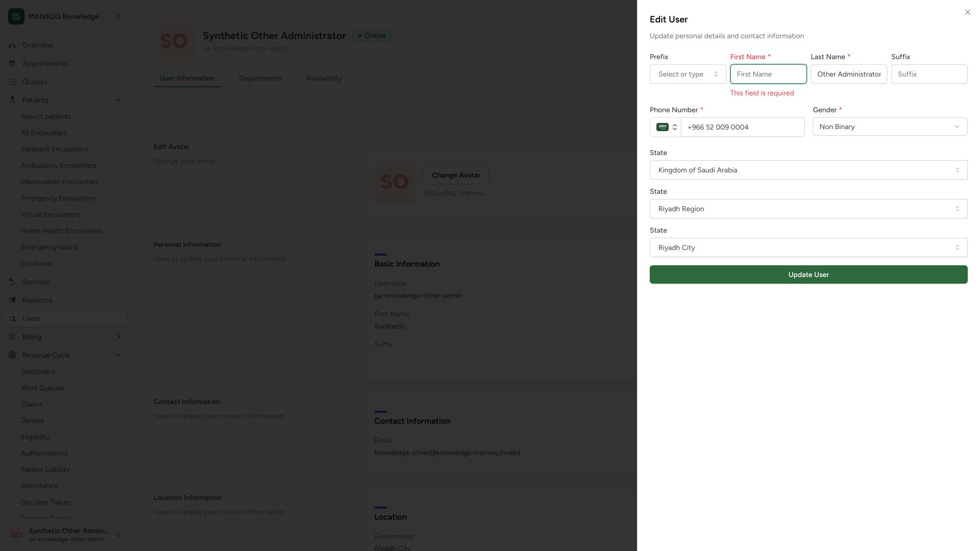Click the Suffix input field

[x=929, y=74]
